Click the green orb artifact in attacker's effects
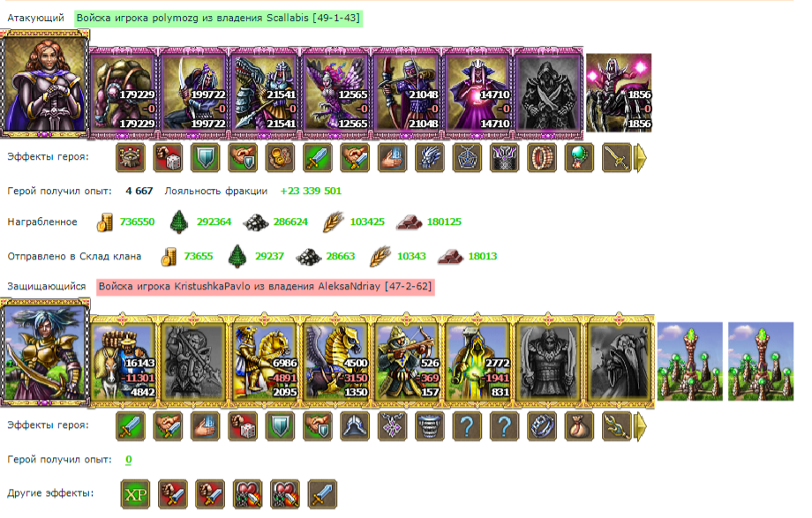This screenshot has width=812, height=518. [578, 157]
